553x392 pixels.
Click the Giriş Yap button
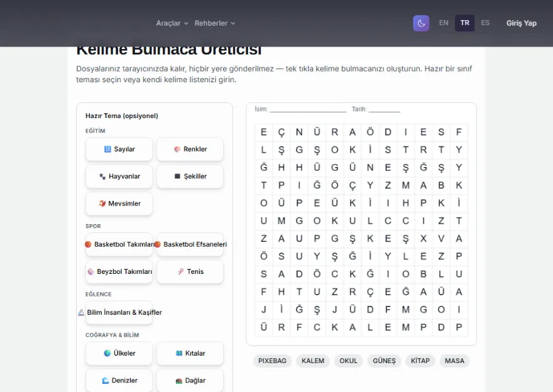[521, 23]
